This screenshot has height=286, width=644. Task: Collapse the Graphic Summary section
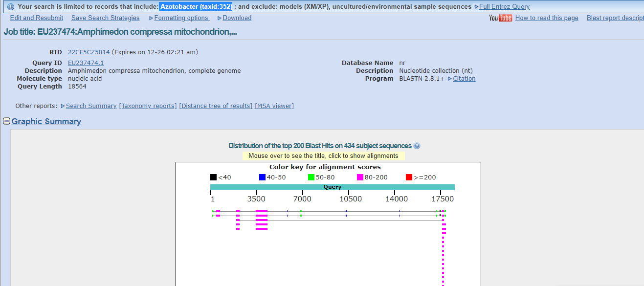click(x=7, y=121)
